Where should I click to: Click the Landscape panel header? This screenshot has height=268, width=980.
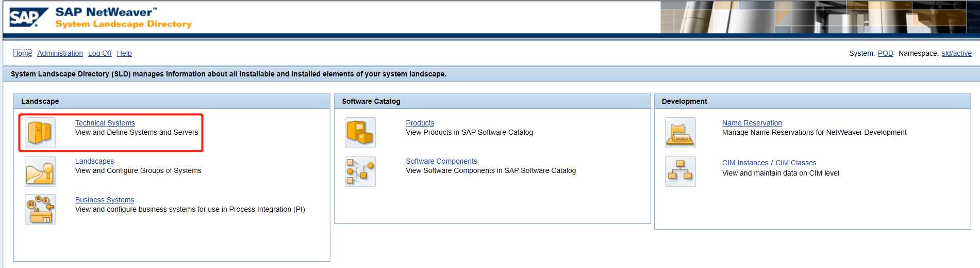(x=172, y=101)
